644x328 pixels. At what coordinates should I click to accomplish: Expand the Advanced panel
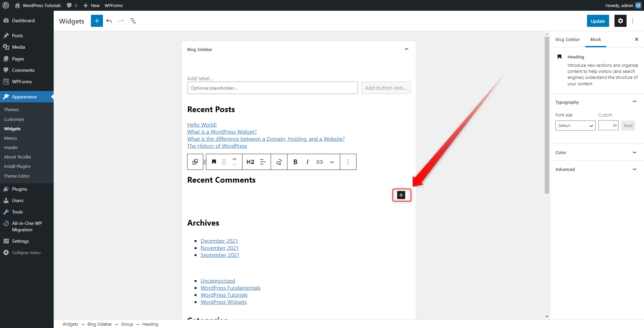click(x=597, y=169)
